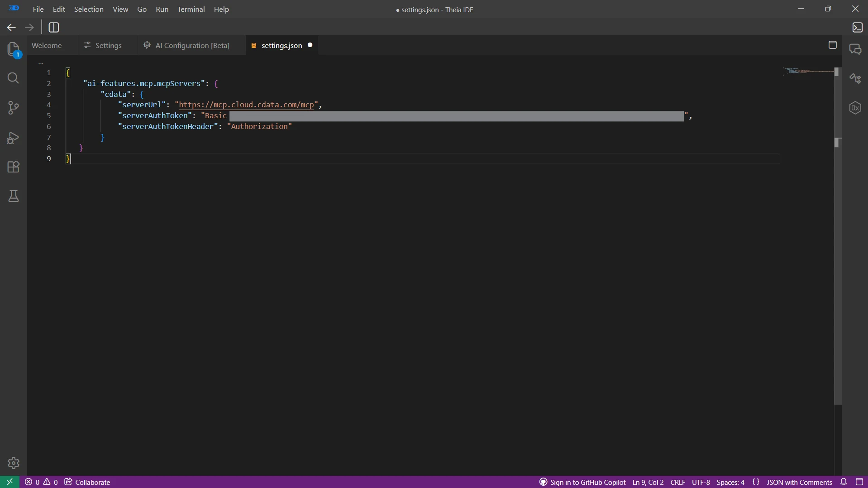Open the Go menu

click(142, 10)
